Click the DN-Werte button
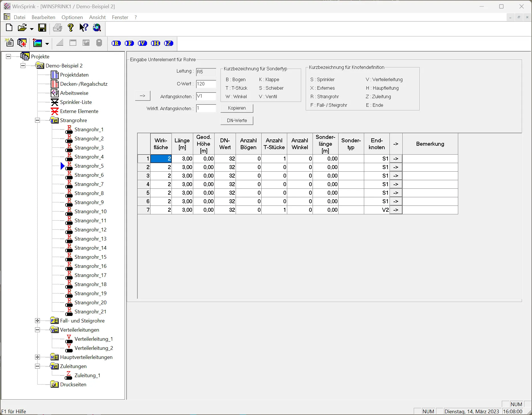Screen dimensions: 532x415 237,121
